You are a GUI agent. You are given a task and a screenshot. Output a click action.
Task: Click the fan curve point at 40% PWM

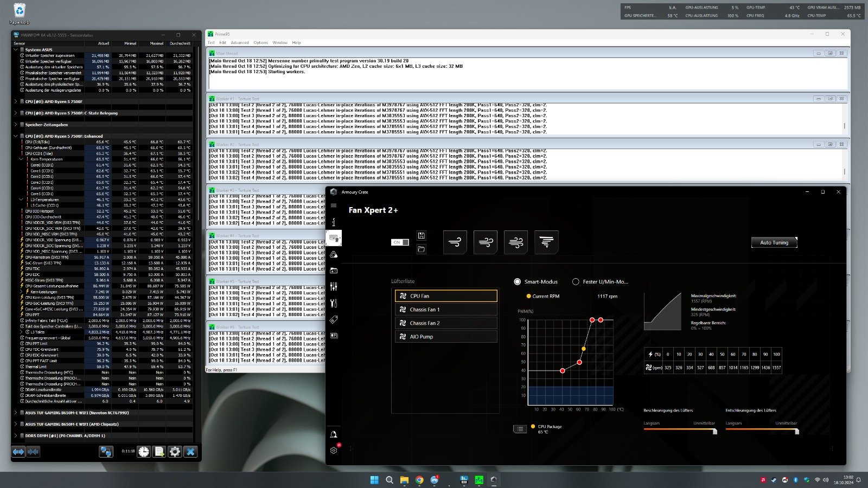pos(563,371)
